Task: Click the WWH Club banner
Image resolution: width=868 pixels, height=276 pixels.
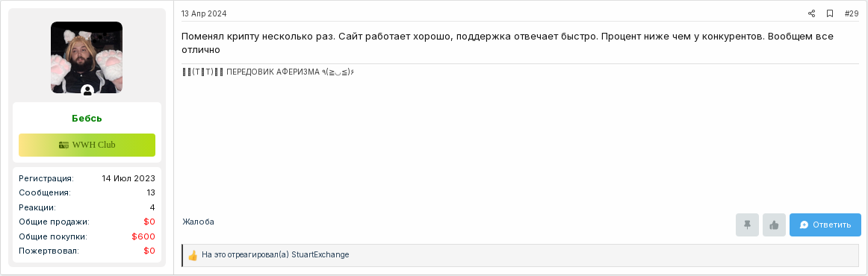Action: pyautogui.click(x=87, y=145)
